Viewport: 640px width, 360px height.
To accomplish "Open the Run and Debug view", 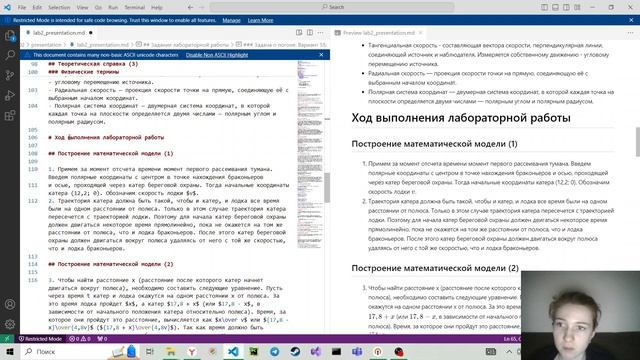I will 10,96.
